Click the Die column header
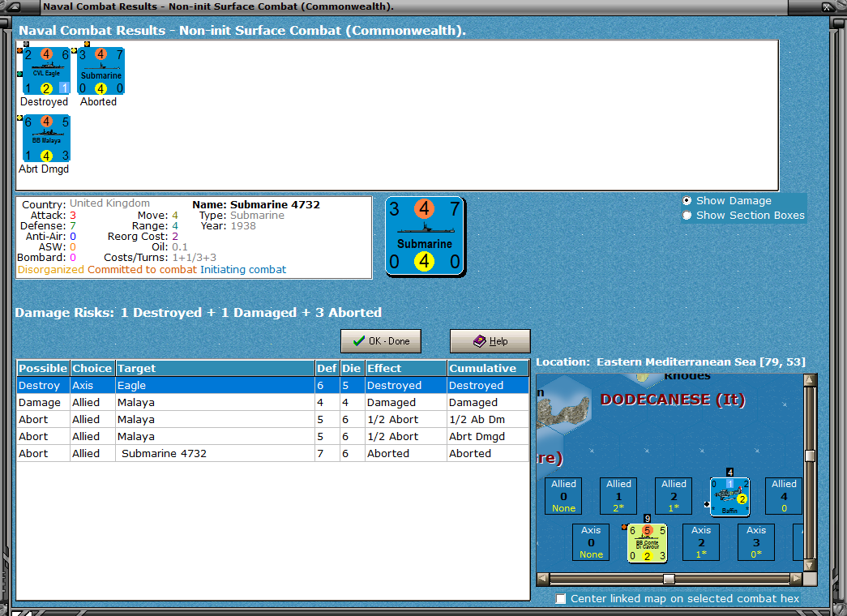This screenshot has height=616, width=847. coord(352,368)
